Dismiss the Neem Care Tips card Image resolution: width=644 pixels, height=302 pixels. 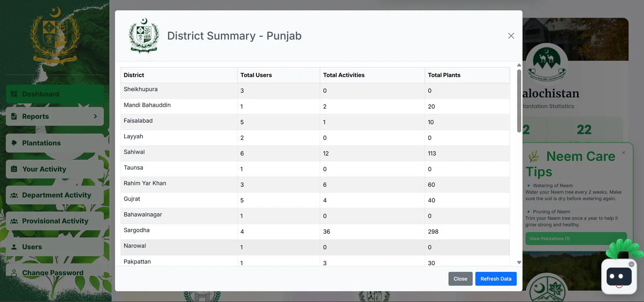tap(623, 152)
